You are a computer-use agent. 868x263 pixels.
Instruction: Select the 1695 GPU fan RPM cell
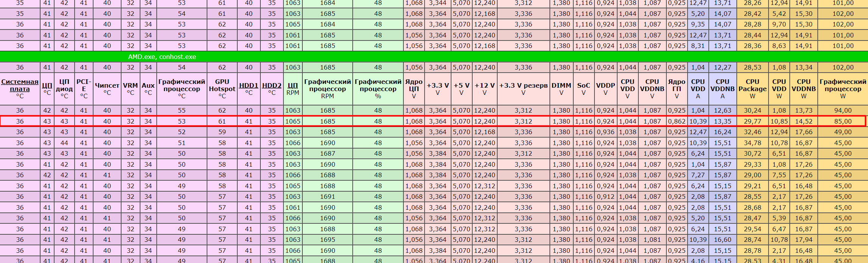327,240
